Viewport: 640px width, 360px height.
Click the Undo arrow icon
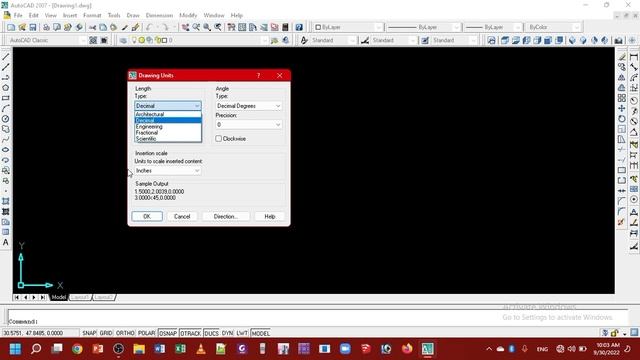149,27
